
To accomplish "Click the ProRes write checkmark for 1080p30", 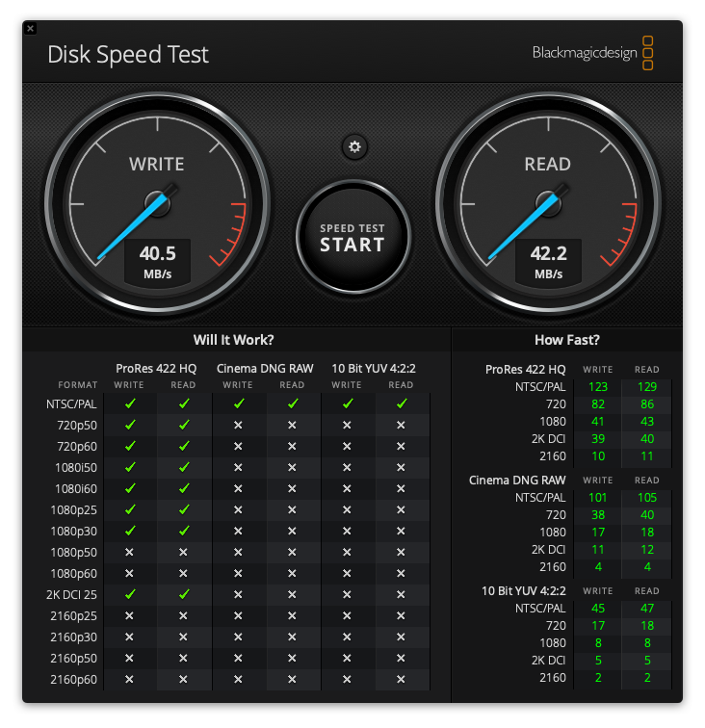I will (130, 531).
